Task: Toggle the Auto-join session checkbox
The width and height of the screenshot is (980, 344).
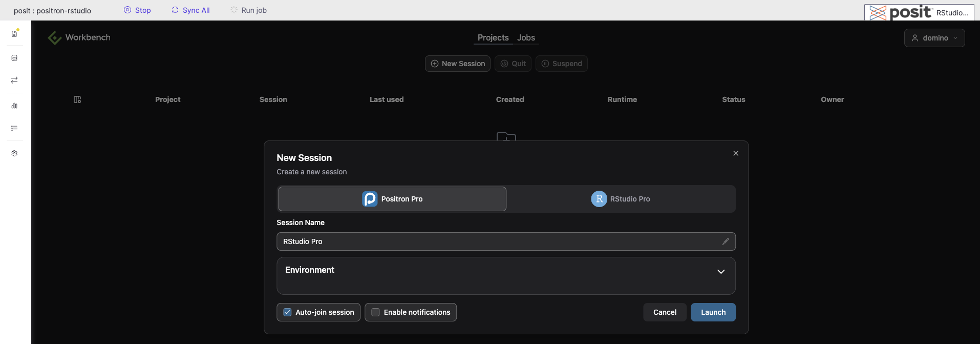Action: 288,312
